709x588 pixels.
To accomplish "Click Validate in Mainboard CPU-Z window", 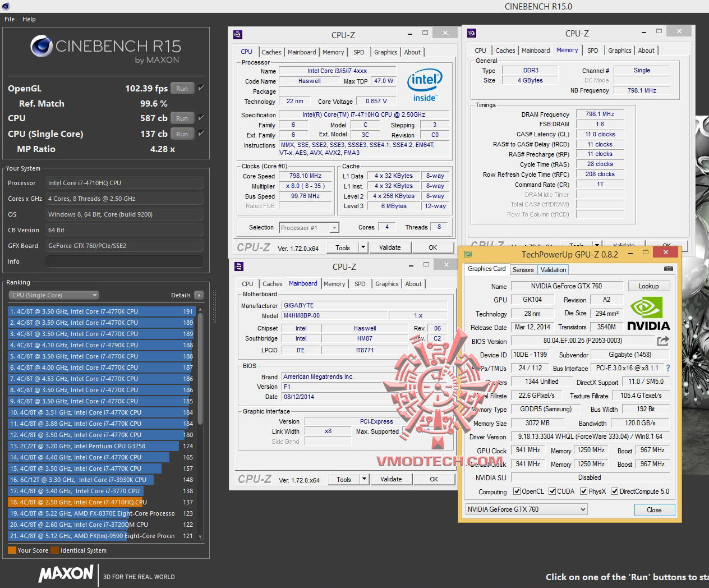I will pyautogui.click(x=391, y=479).
